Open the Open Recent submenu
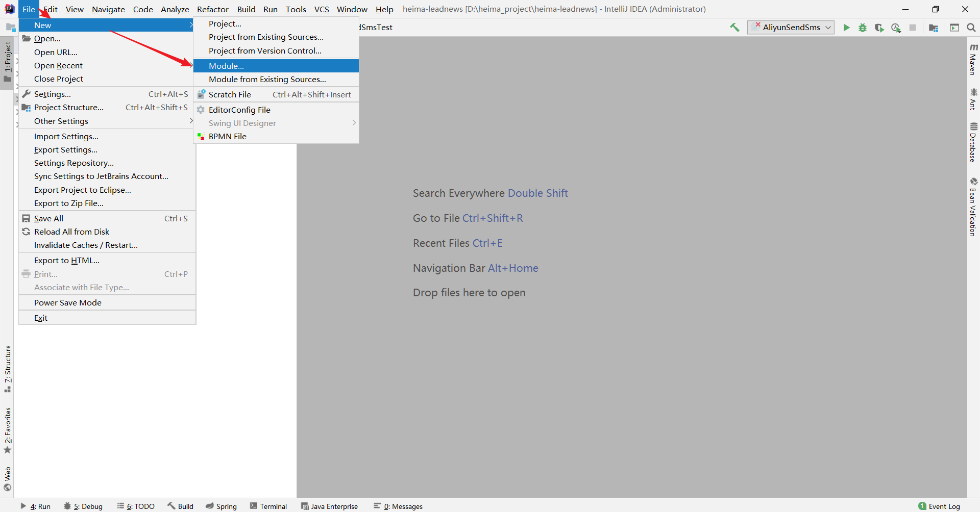980x512 pixels. [106, 65]
